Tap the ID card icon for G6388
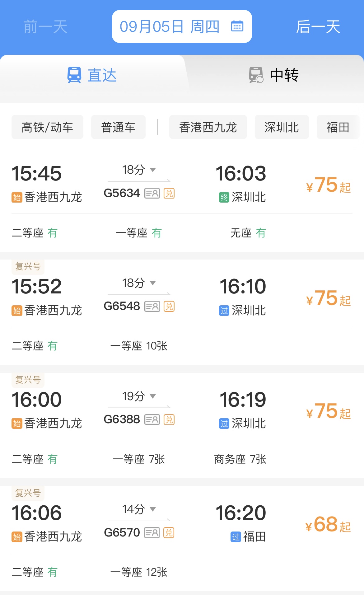Image resolution: width=364 pixels, height=595 pixels. click(152, 420)
